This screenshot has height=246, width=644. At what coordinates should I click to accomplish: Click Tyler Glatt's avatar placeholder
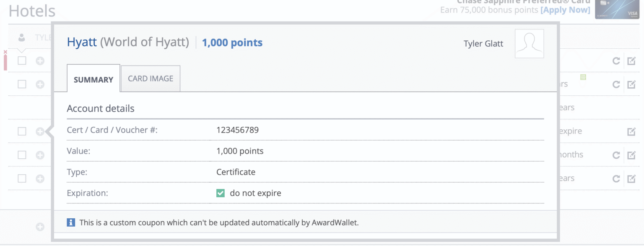pos(529,44)
